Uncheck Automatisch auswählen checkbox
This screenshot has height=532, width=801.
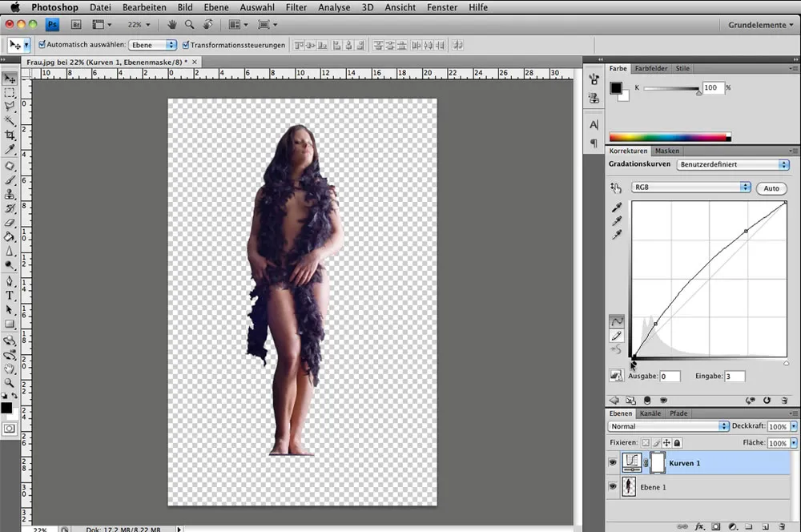coord(42,45)
